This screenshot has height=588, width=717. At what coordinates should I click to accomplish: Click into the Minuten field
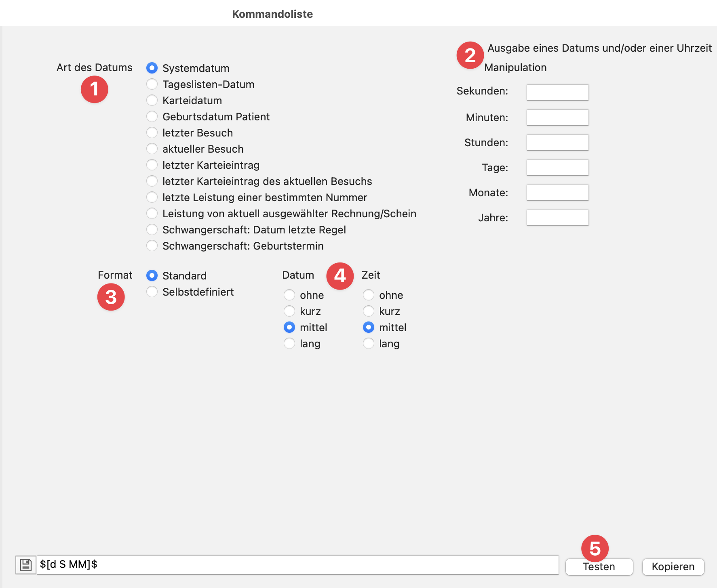557,118
